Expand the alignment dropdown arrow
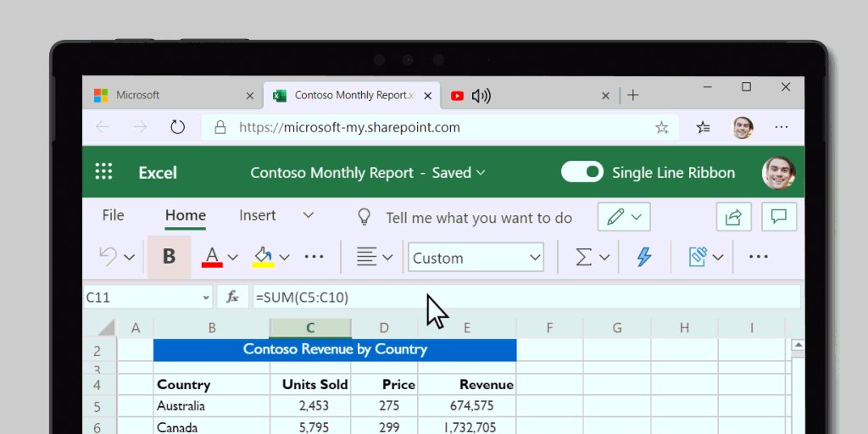868x434 pixels. coord(388,258)
